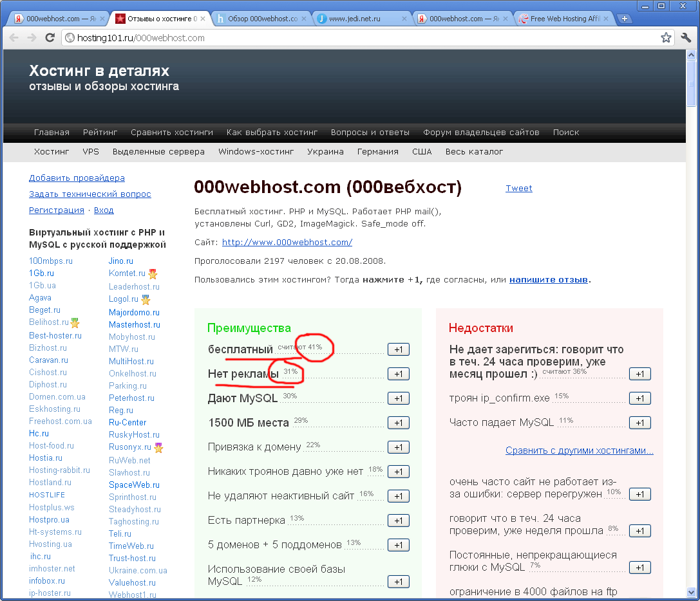Close the 'Отзывы о хостинге' tab
The height and width of the screenshot is (601, 700).
203,19
